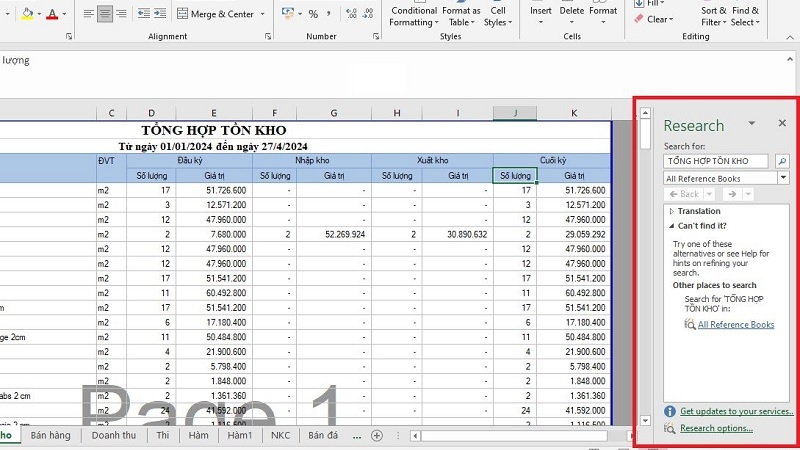Click horizontal scrollbar left arrow
800x450 pixels.
point(415,436)
